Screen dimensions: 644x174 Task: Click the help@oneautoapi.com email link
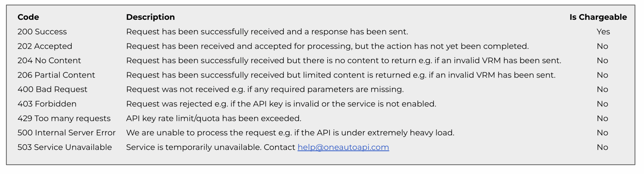point(343,147)
